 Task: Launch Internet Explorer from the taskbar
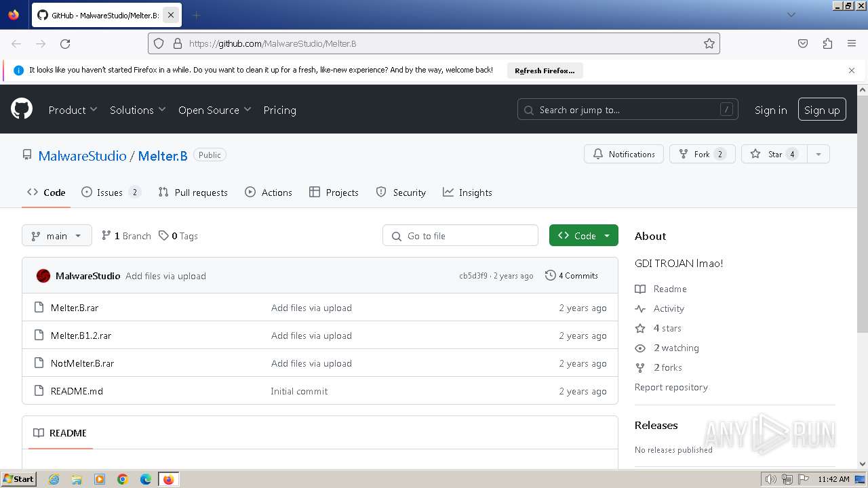click(x=54, y=479)
